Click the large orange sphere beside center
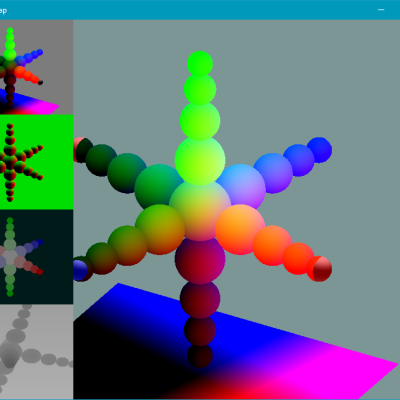Image resolution: width=400 pixels, height=400 pixels. [240, 229]
